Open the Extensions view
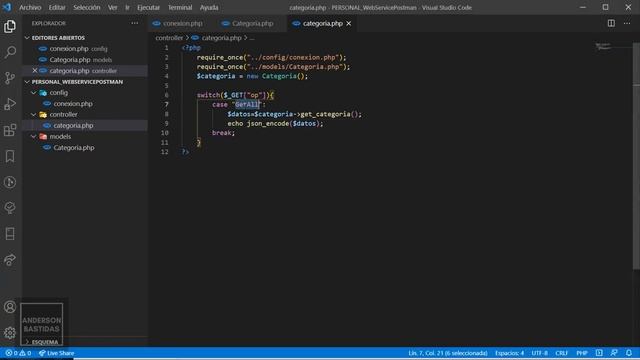Viewport: 640px width, 360px height. (x=10, y=130)
